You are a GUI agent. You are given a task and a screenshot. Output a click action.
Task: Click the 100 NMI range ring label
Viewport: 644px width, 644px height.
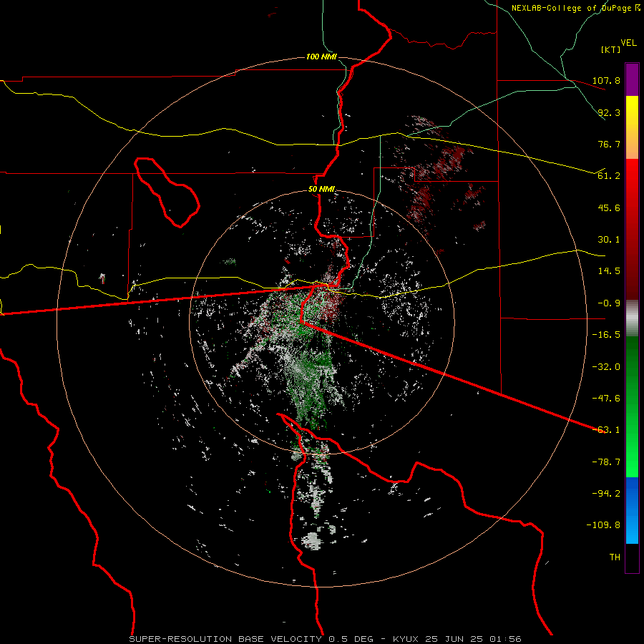coord(321,57)
